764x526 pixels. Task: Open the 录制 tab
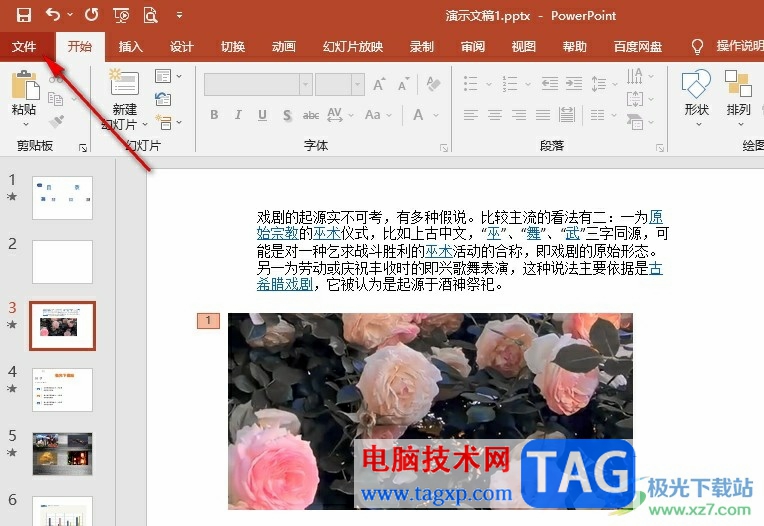421,47
